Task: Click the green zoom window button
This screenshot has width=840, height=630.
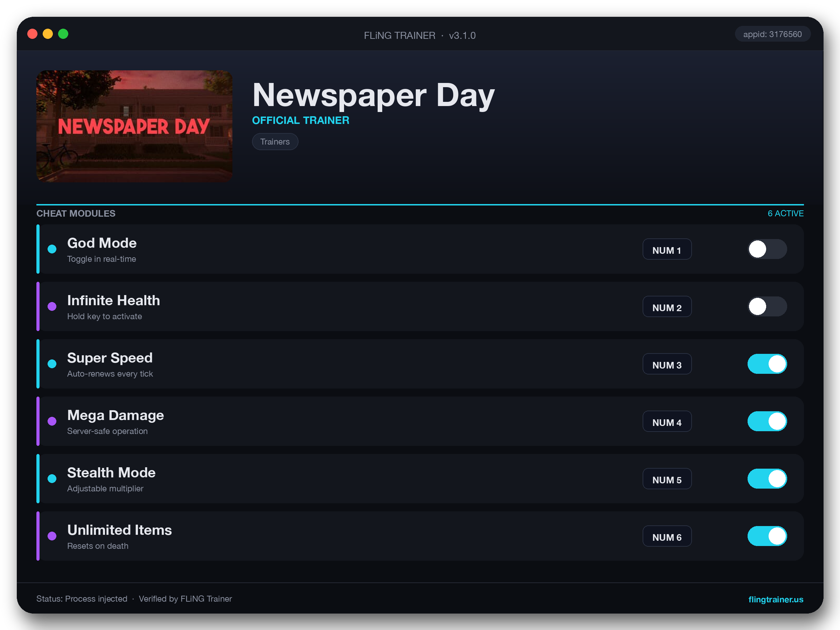Action: tap(63, 34)
